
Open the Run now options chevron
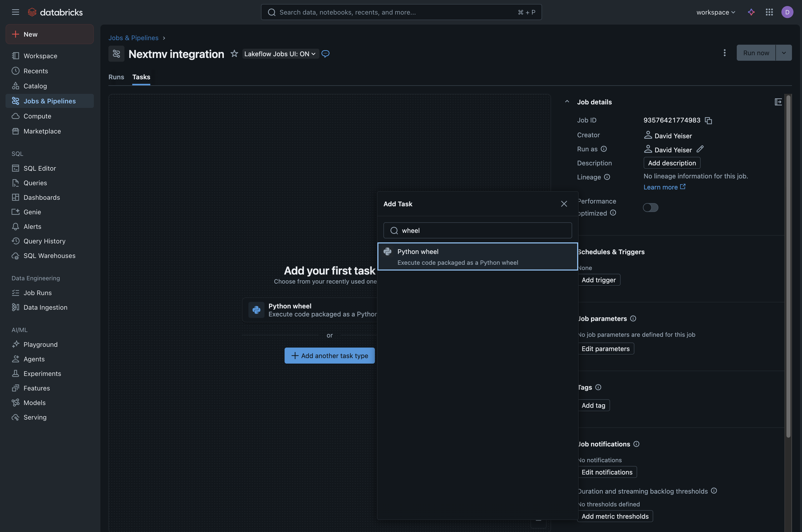[x=784, y=53]
